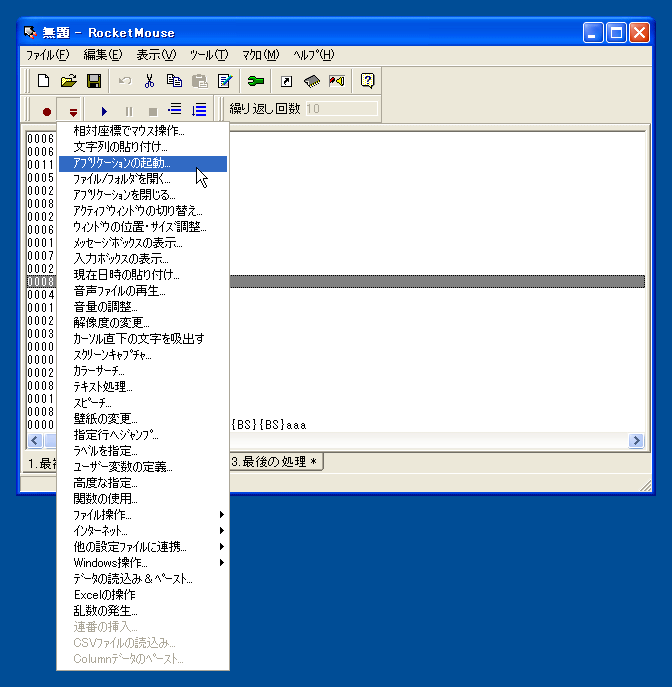Play the macro with the blue triangle
The width and height of the screenshot is (672, 687).
coord(104,111)
